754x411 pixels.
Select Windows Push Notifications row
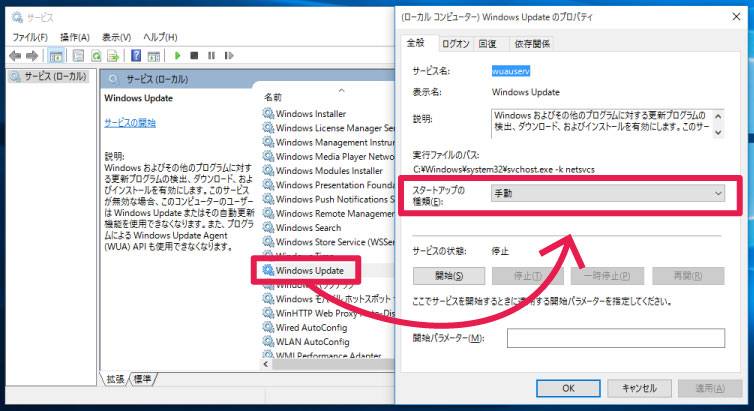click(x=328, y=199)
